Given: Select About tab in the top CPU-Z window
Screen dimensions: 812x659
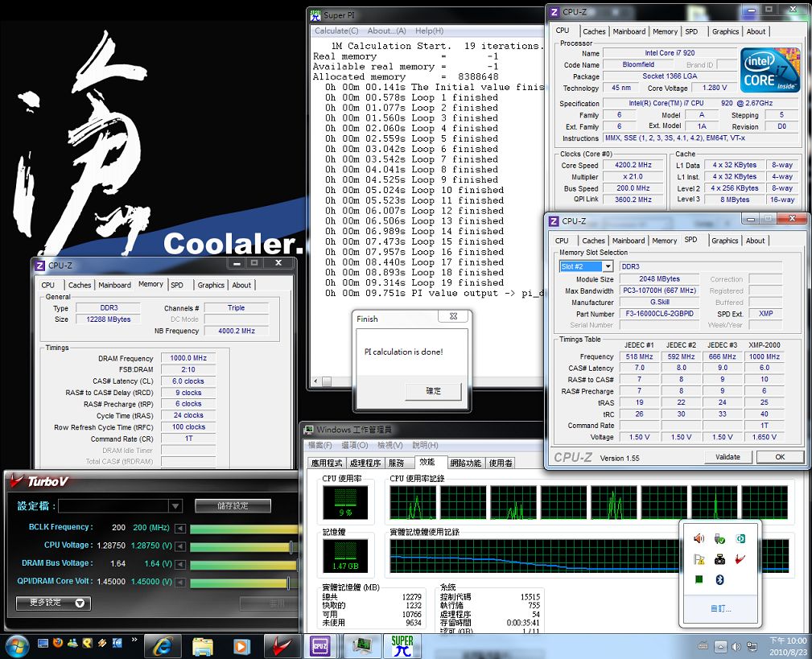Looking at the screenshot, I should (x=756, y=31).
